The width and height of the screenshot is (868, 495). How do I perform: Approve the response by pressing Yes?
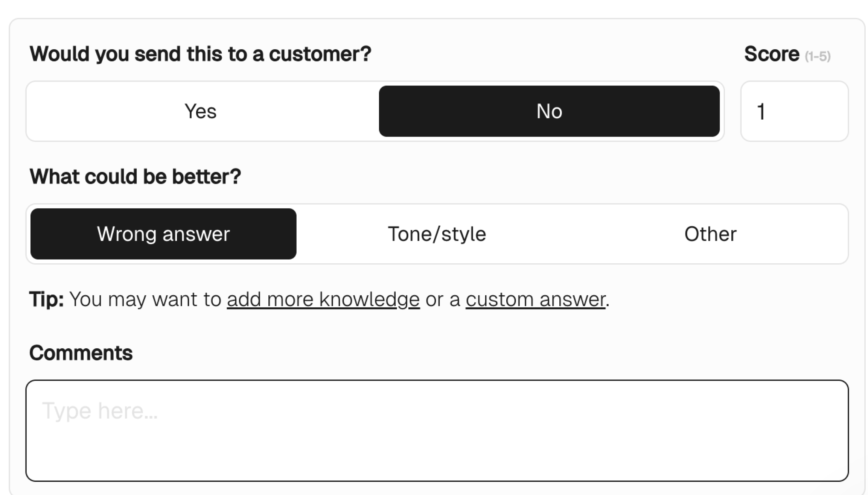click(201, 111)
